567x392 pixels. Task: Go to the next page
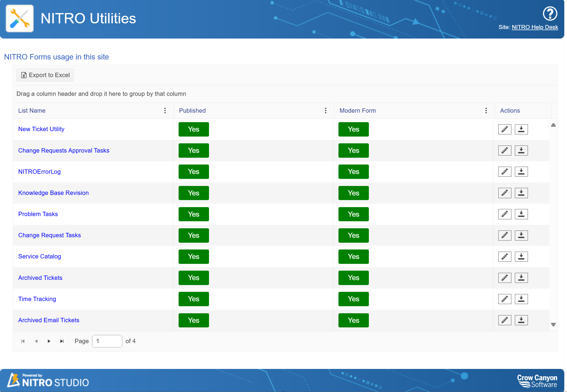(49, 341)
